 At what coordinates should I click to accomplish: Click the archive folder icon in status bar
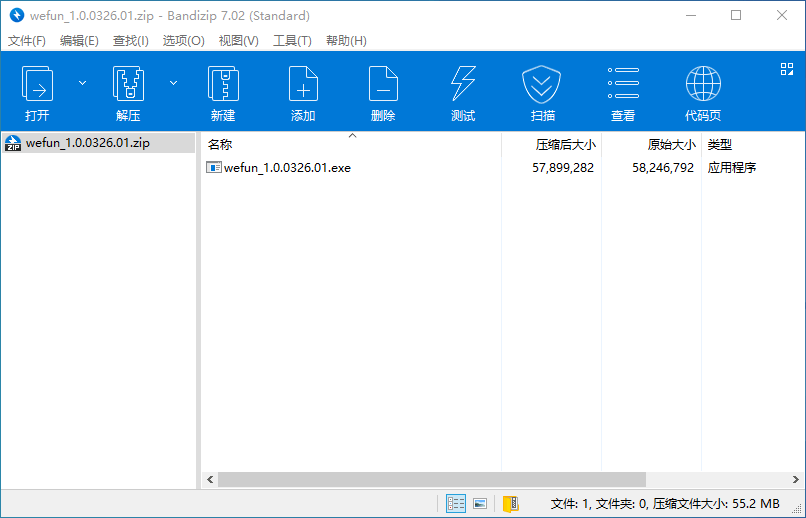click(511, 503)
